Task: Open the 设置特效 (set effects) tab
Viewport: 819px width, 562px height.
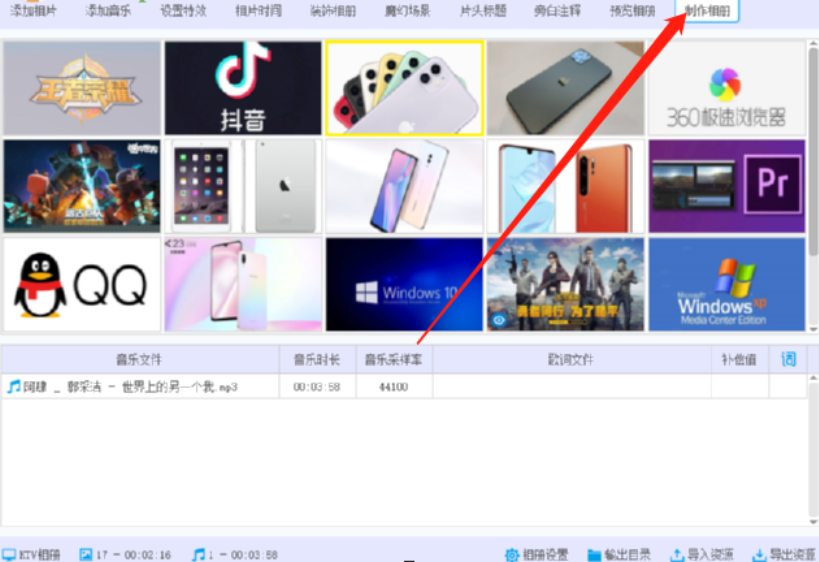Action: 183,10
